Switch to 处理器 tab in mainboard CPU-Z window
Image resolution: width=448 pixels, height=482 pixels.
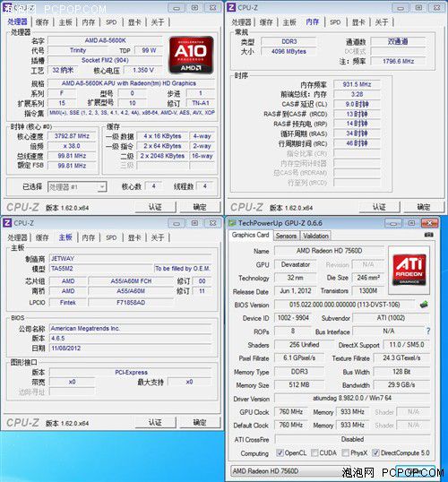pyautogui.click(x=18, y=237)
